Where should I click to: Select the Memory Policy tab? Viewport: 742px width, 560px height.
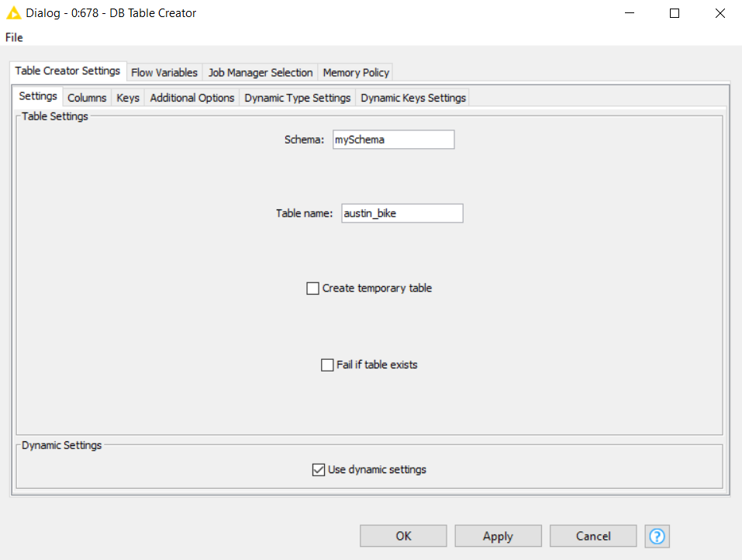tap(356, 72)
